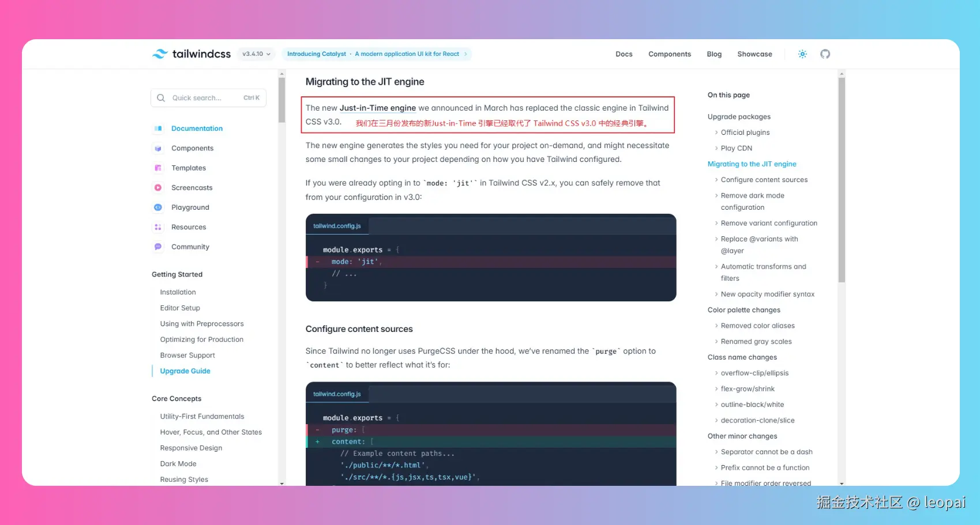Jump to Migrating to the JIT engine
The width and height of the screenshot is (980, 525).
point(752,164)
